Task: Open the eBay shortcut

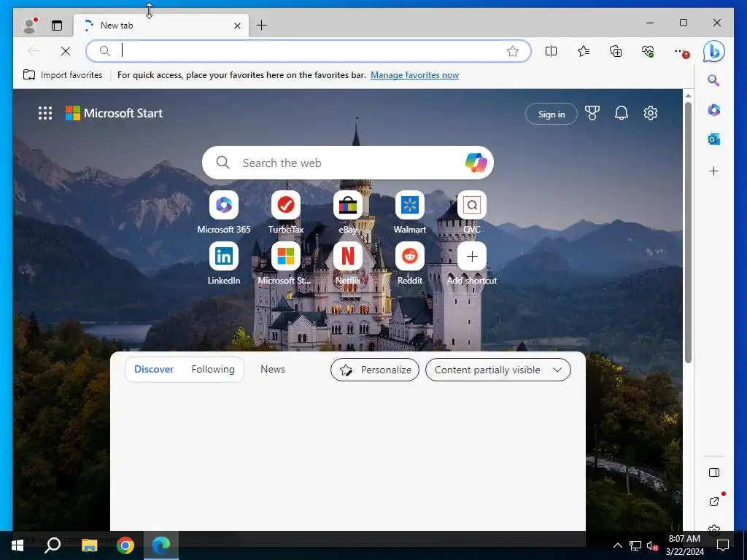Action: tap(348, 212)
